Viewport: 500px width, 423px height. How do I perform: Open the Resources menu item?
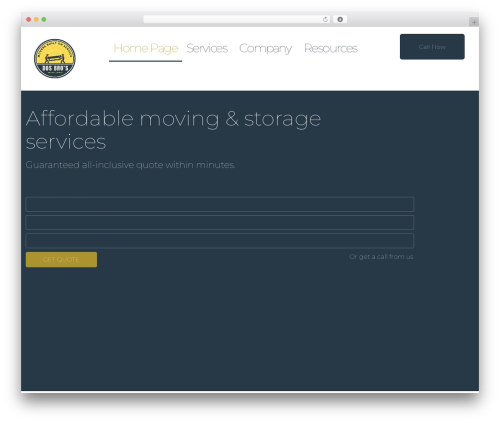(331, 49)
